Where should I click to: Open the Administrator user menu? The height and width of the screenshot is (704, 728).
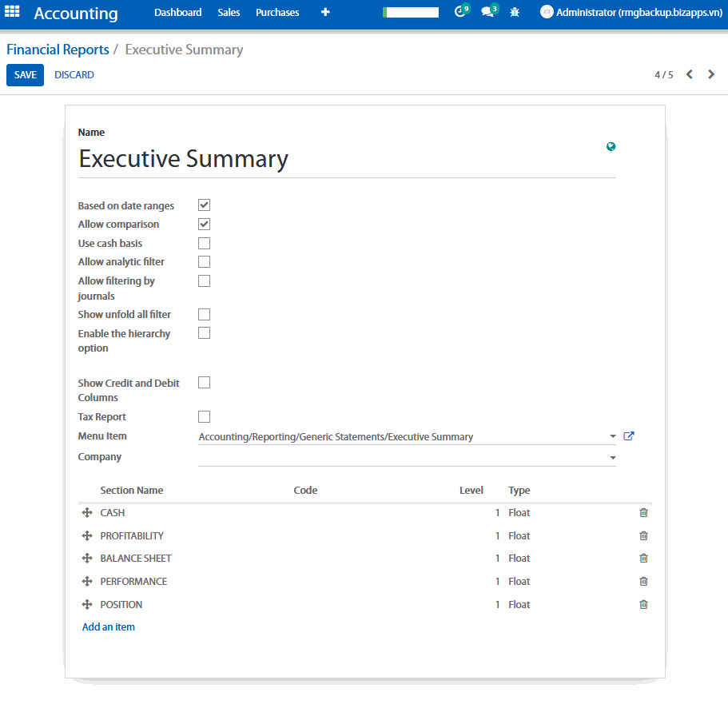(x=631, y=13)
